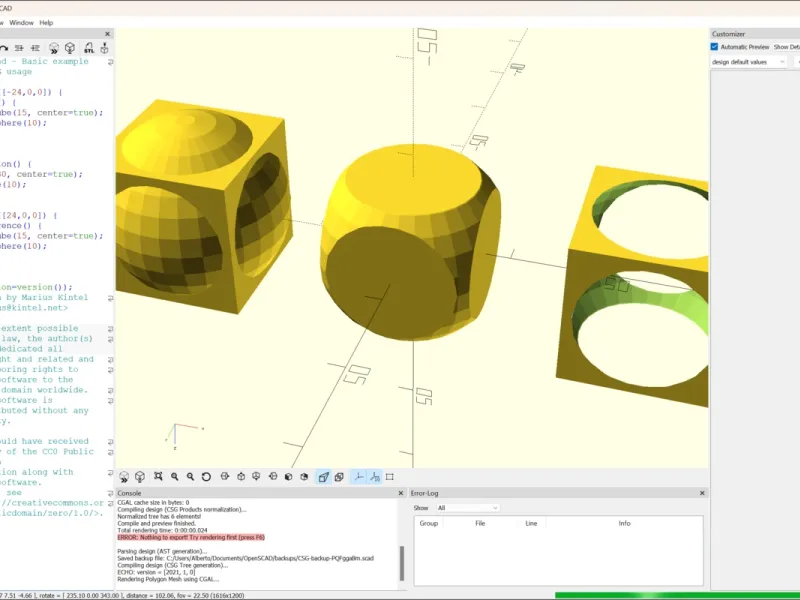Click 'CGAL cache size in bytes: 0' line
The width and height of the screenshot is (800, 600).
(x=153, y=502)
